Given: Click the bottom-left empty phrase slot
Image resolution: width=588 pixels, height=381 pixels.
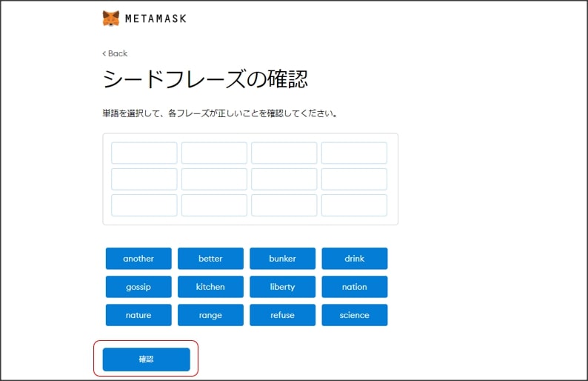Looking at the screenshot, I should [x=144, y=205].
